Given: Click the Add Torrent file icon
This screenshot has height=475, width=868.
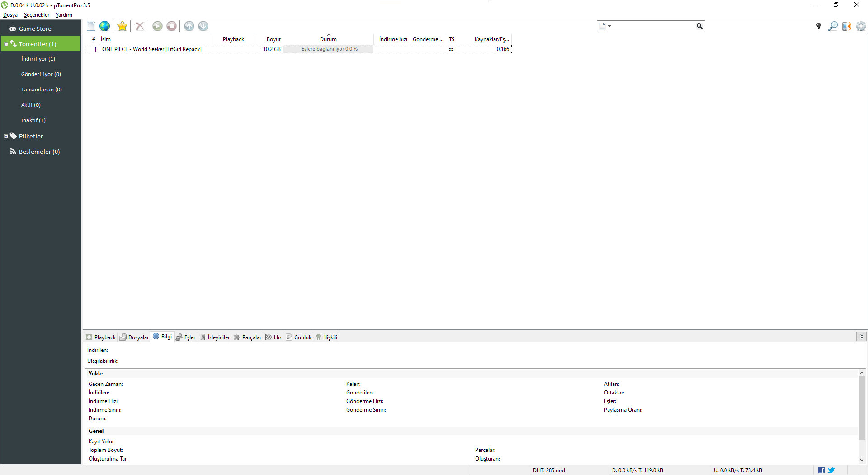Looking at the screenshot, I should point(91,26).
